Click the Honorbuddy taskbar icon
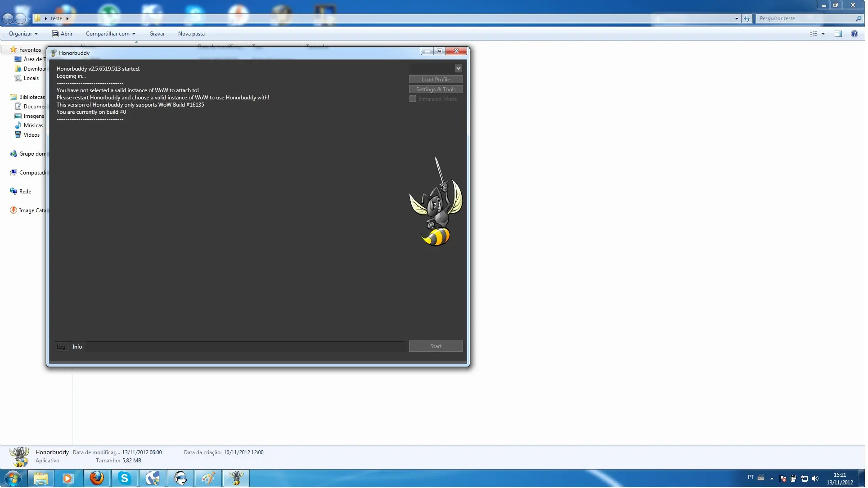868x488 pixels. coord(236,479)
